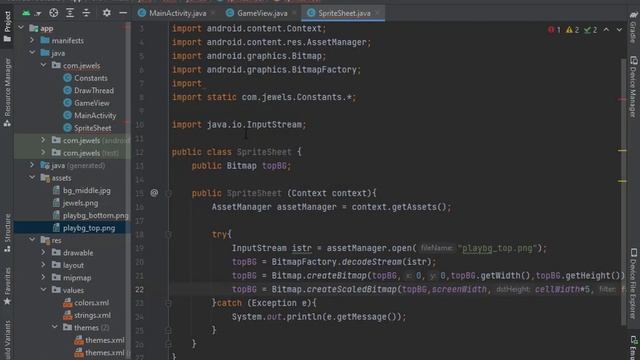Expand all project tree nodes
This screenshot has height=360, width=640.
point(70,13)
